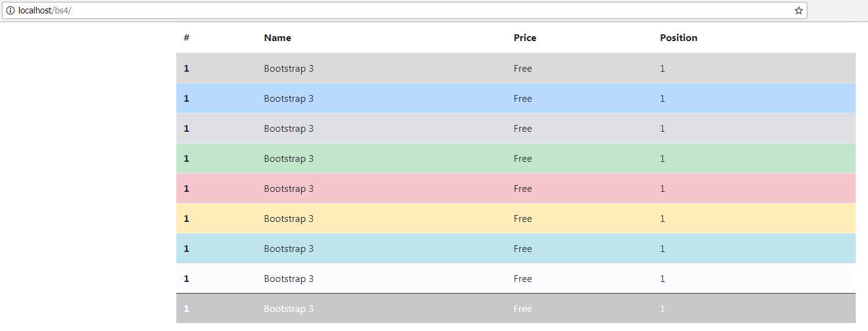Click 'Free' in the yellow row
The width and height of the screenshot is (868, 331).
pyautogui.click(x=523, y=219)
